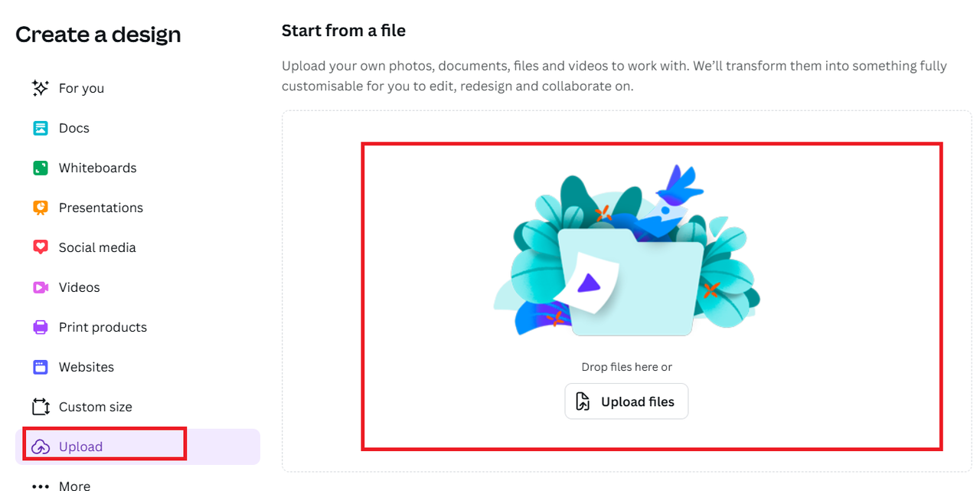Click the Drop files here text
The image size is (980, 491).
click(x=626, y=367)
